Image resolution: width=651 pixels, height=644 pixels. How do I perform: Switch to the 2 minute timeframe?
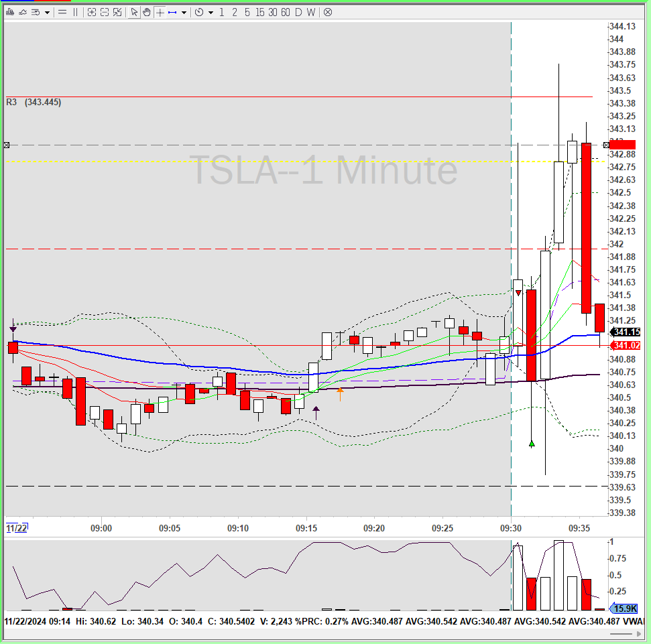pos(235,13)
